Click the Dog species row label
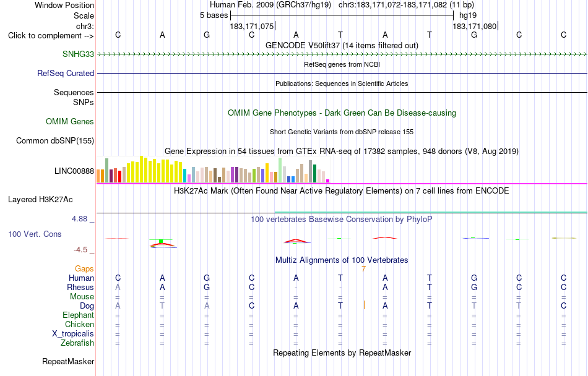588x376 pixels. (x=87, y=306)
